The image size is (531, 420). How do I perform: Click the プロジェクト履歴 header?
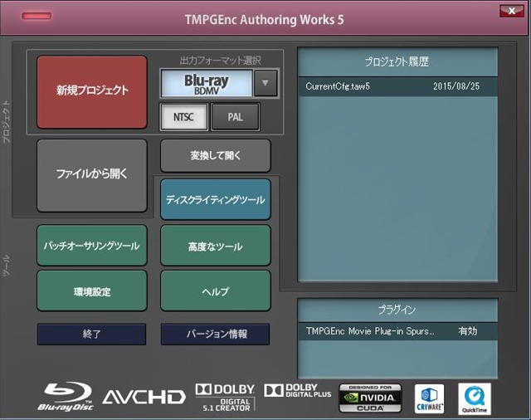[397, 61]
